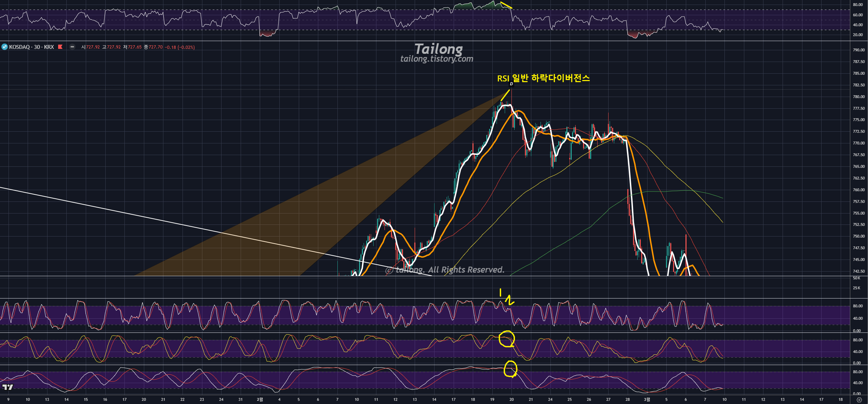868x404 pixels.
Task: Select the yellow divergence line on the RSI pane
Action: click(506, 5)
